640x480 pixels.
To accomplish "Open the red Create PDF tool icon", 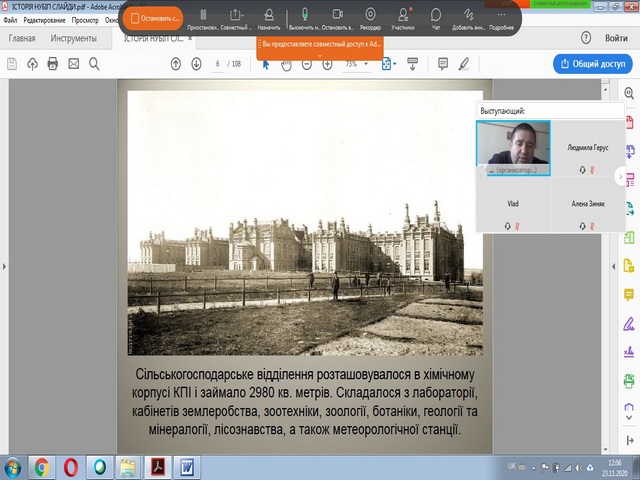I will coord(629,122).
